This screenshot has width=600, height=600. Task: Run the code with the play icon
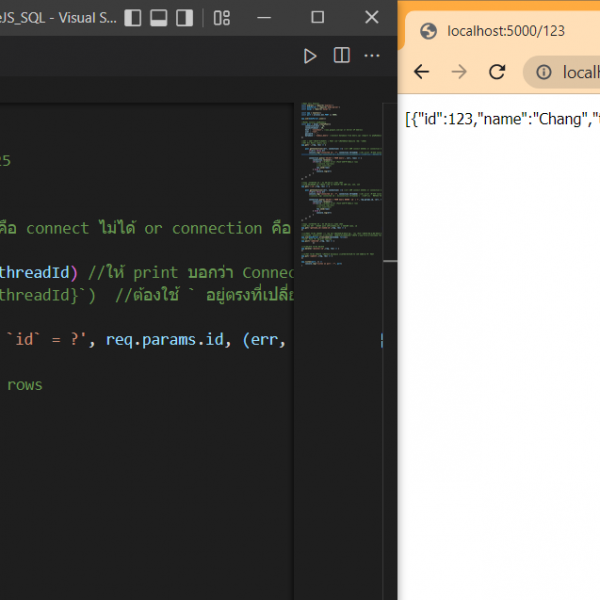310,56
